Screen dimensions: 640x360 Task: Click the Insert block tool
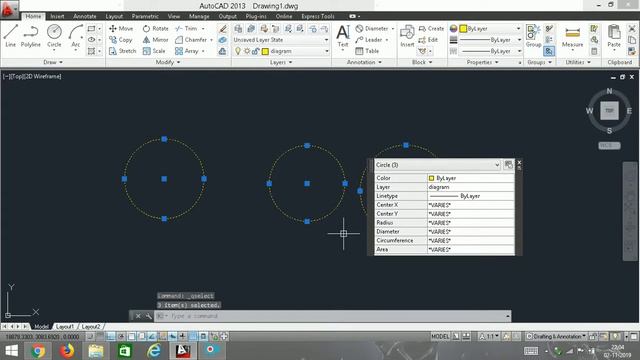pyautogui.click(x=407, y=36)
